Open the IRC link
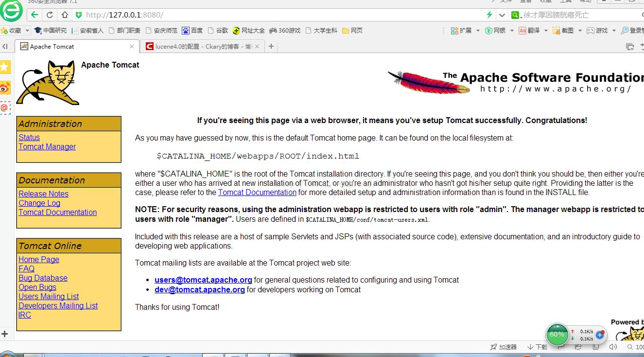644x357 pixels. pos(25,315)
